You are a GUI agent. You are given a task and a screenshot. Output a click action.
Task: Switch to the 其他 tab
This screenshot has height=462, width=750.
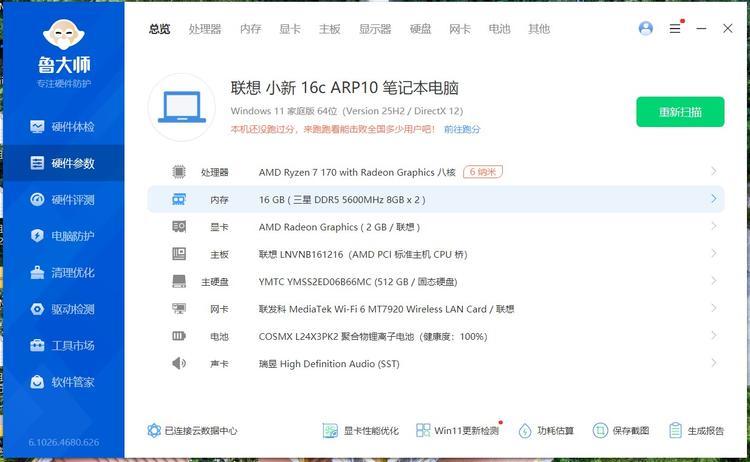pyautogui.click(x=539, y=29)
